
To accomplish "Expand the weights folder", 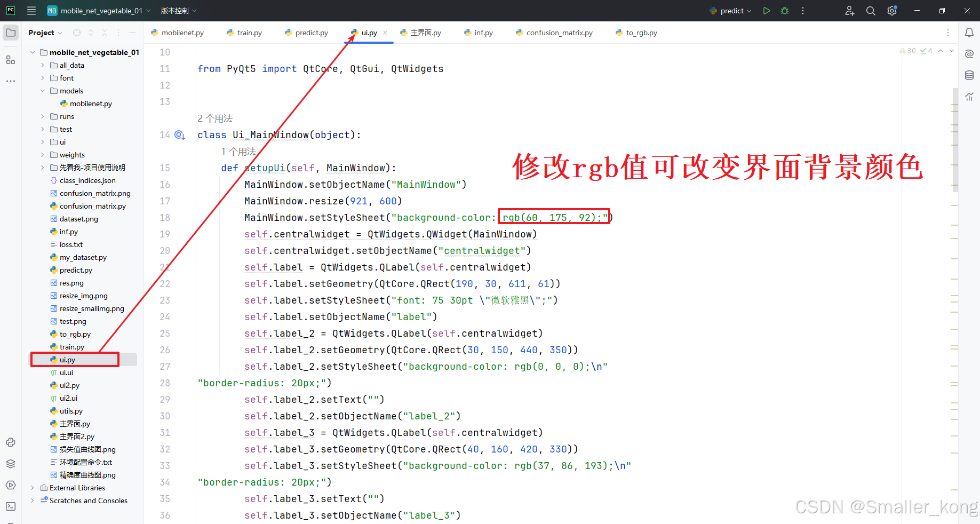I will (x=43, y=155).
